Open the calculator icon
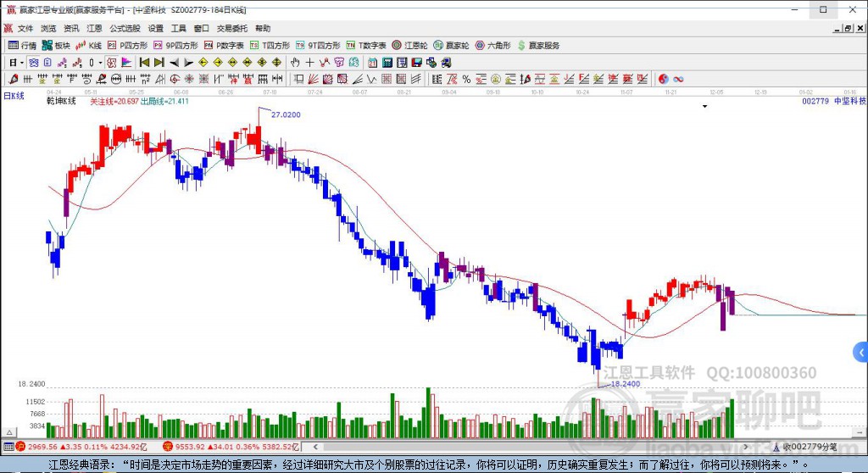The width and height of the screenshot is (868, 473). (387, 63)
